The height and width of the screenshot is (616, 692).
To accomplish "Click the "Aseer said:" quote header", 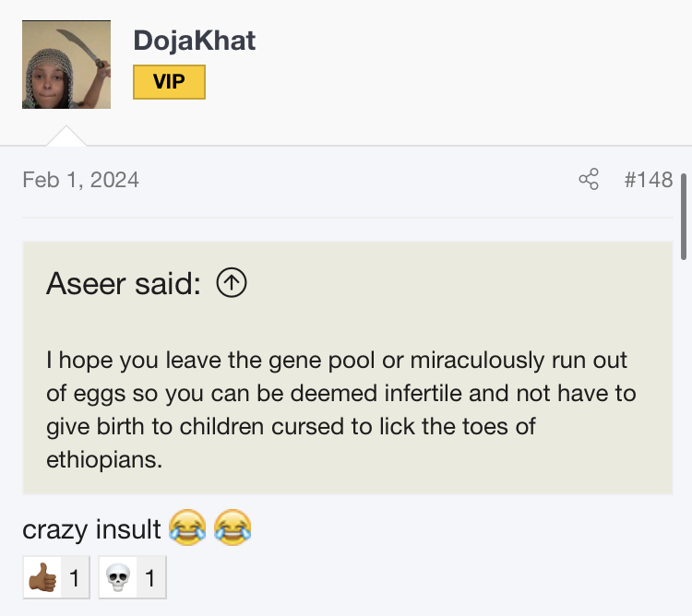I will [124, 284].
